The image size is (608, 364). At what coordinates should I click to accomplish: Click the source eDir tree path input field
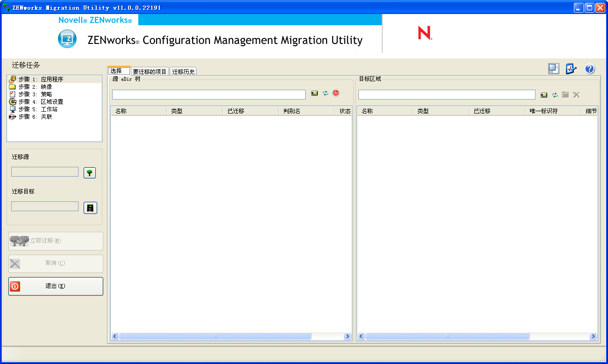[208, 94]
